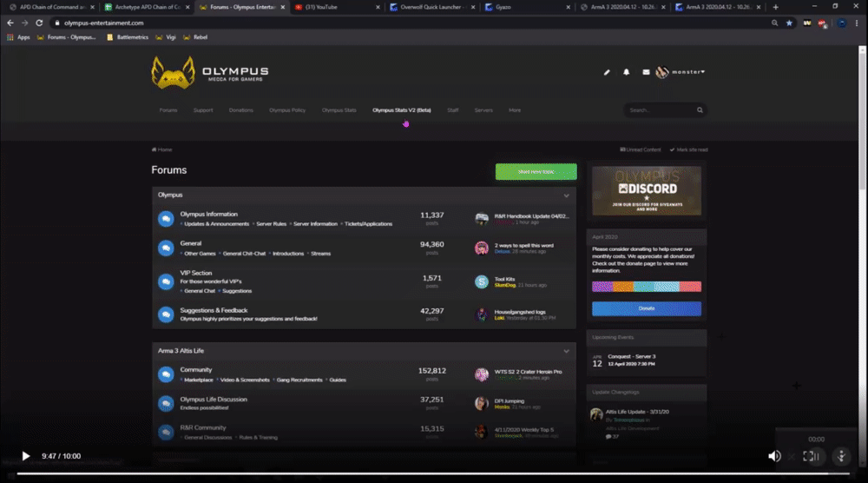This screenshot has width=868, height=483.
Task: Click the VIP Section forum icon
Action: [166, 281]
